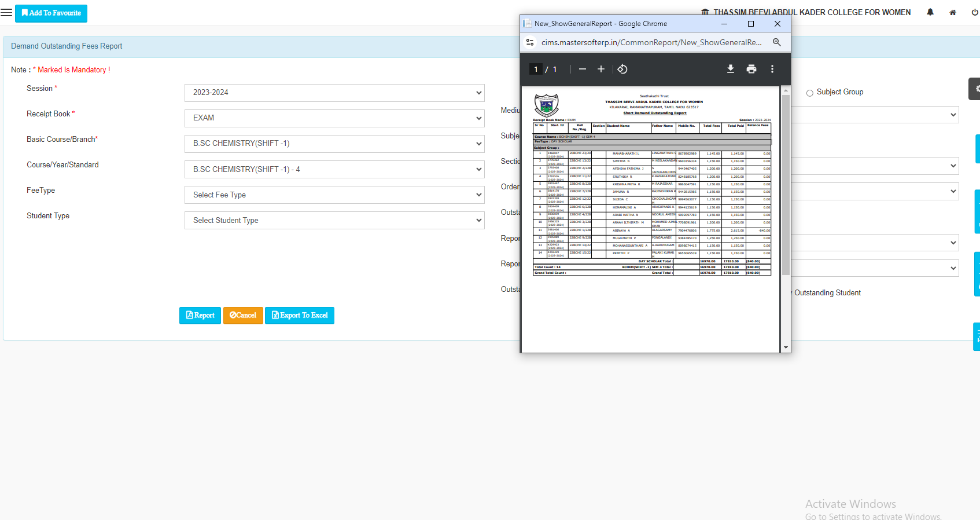Click the Export To Excel button
The image size is (980, 520).
[300, 316]
